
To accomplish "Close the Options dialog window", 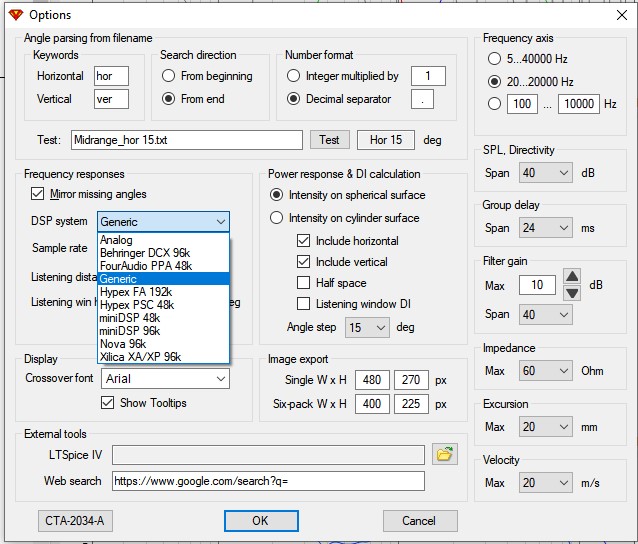I will coord(613,15).
